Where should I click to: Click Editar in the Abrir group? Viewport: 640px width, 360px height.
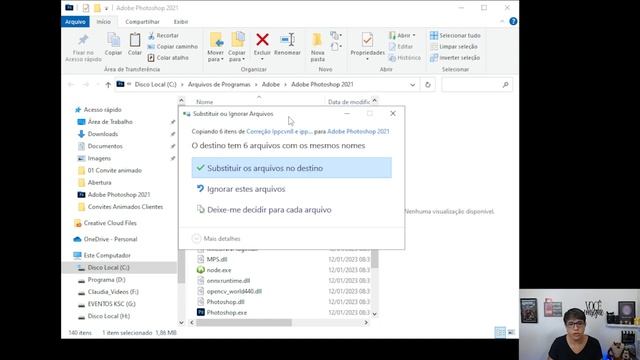(401, 47)
